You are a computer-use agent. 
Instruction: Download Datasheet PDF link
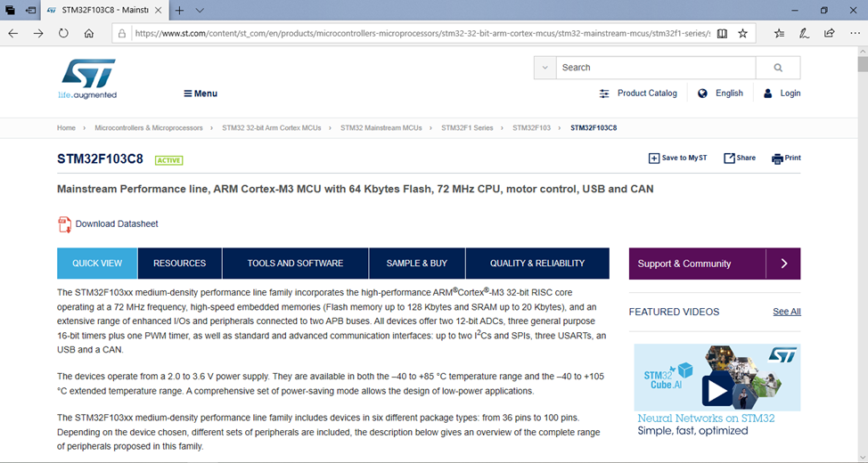coord(108,224)
